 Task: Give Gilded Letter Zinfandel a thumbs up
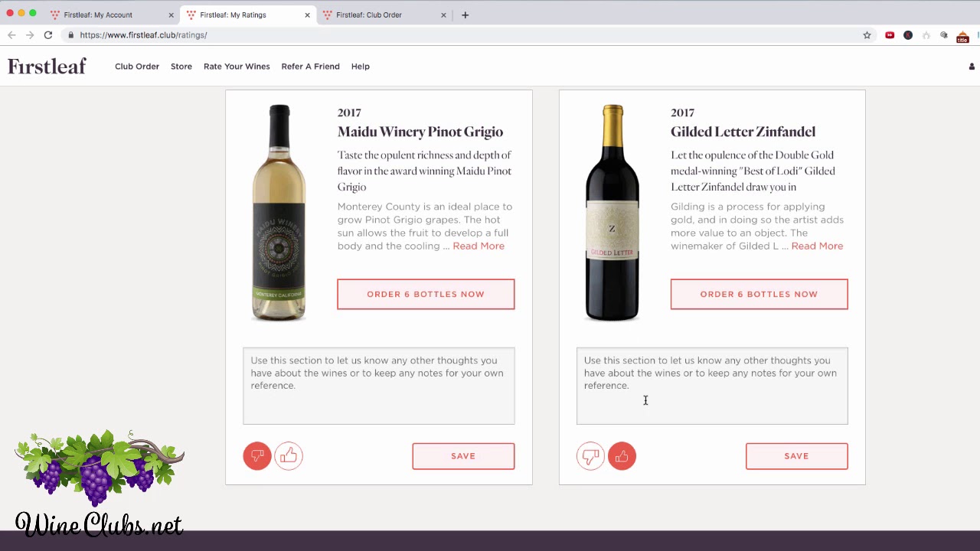click(622, 456)
